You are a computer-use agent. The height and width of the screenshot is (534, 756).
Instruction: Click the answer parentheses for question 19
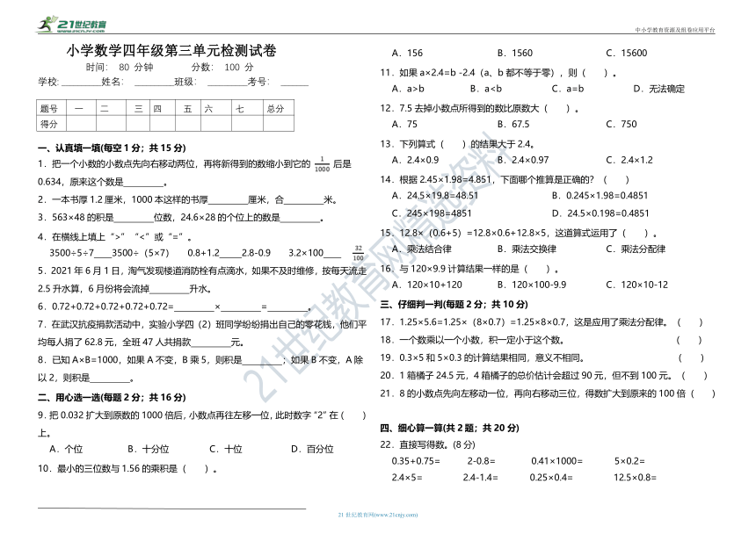(691, 357)
